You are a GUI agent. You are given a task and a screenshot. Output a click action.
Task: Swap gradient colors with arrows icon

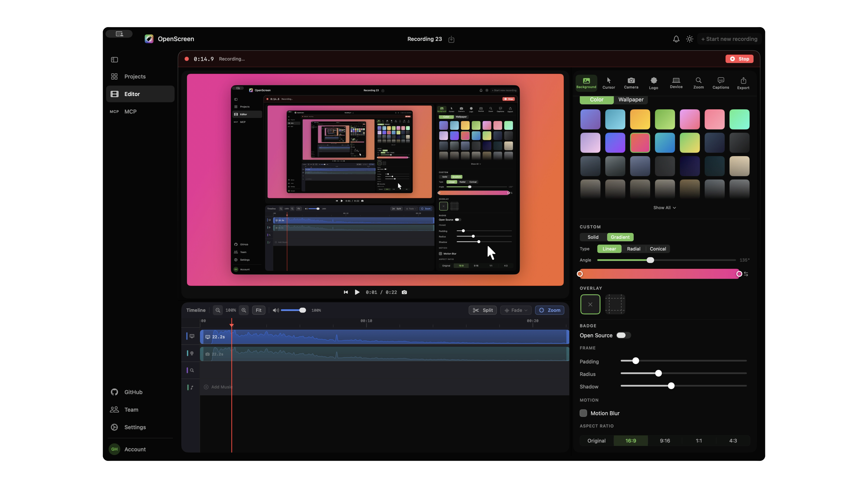(746, 274)
